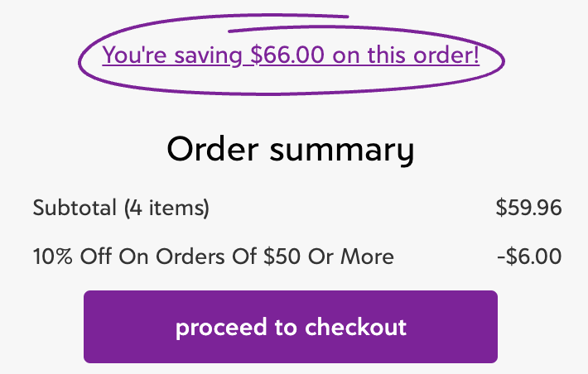Click the $59.96 subtotal amount

(x=528, y=208)
